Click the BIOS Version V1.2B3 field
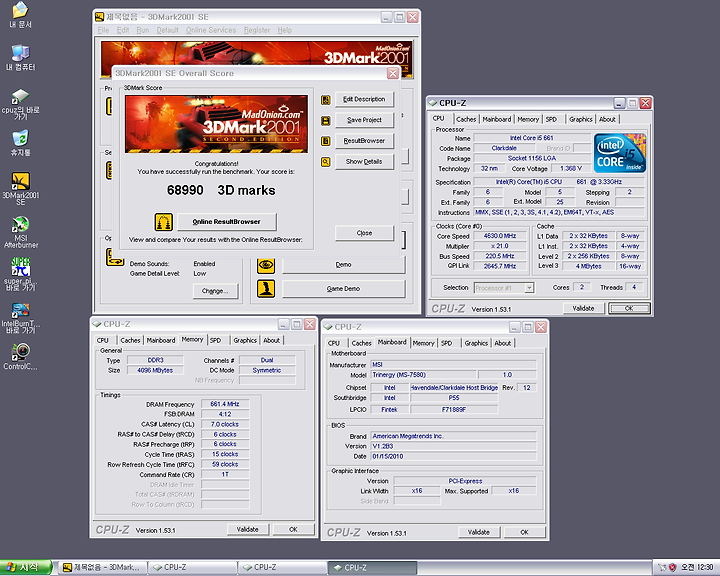This screenshot has width=720, height=576. [454, 446]
